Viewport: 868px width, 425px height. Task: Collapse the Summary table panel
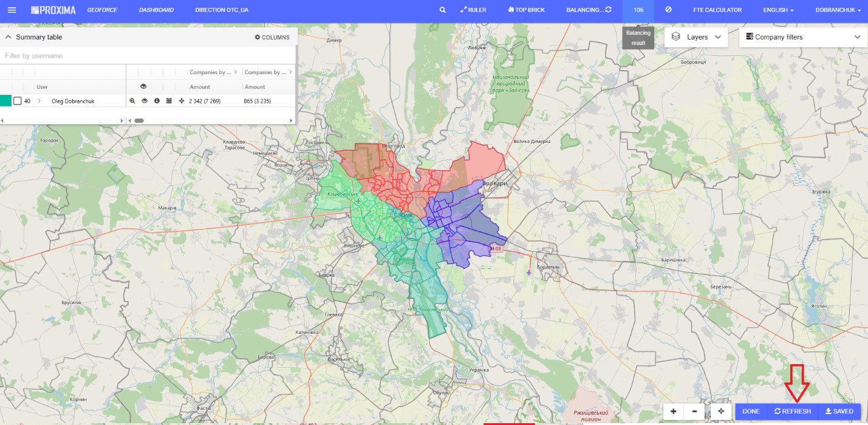pyautogui.click(x=9, y=37)
